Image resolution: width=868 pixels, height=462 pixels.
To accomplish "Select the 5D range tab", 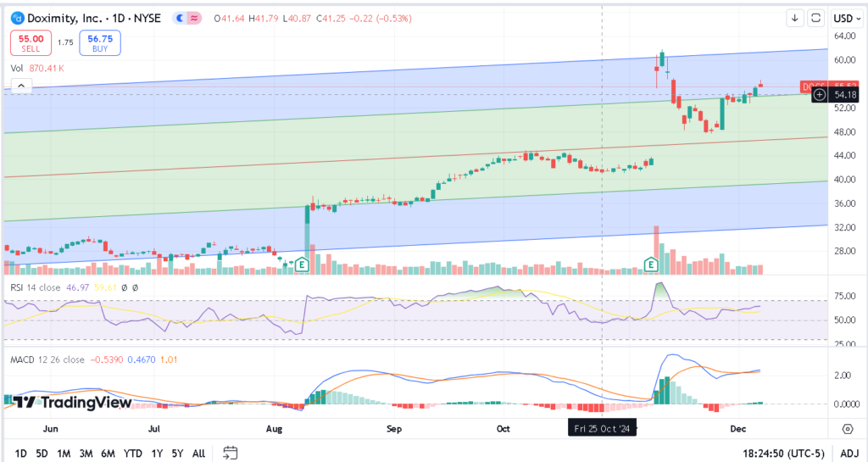I will coord(42,454).
